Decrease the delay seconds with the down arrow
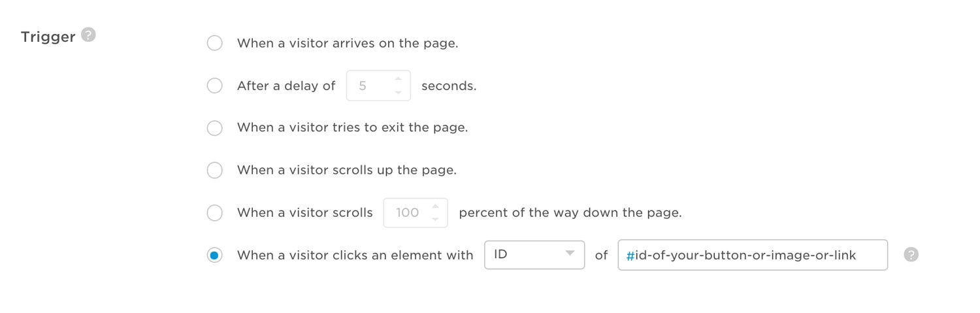Viewport: 980px width, 313px height. click(398, 92)
